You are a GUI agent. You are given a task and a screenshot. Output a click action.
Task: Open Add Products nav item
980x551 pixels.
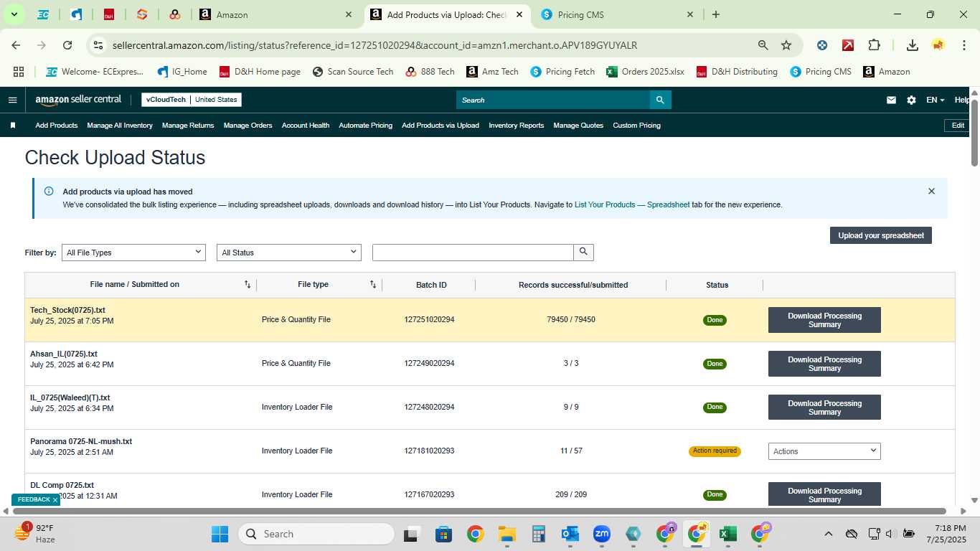(57, 126)
